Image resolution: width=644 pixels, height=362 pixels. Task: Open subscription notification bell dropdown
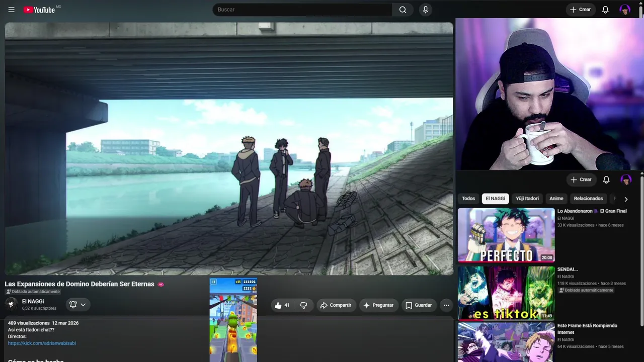pyautogui.click(x=77, y=305)
